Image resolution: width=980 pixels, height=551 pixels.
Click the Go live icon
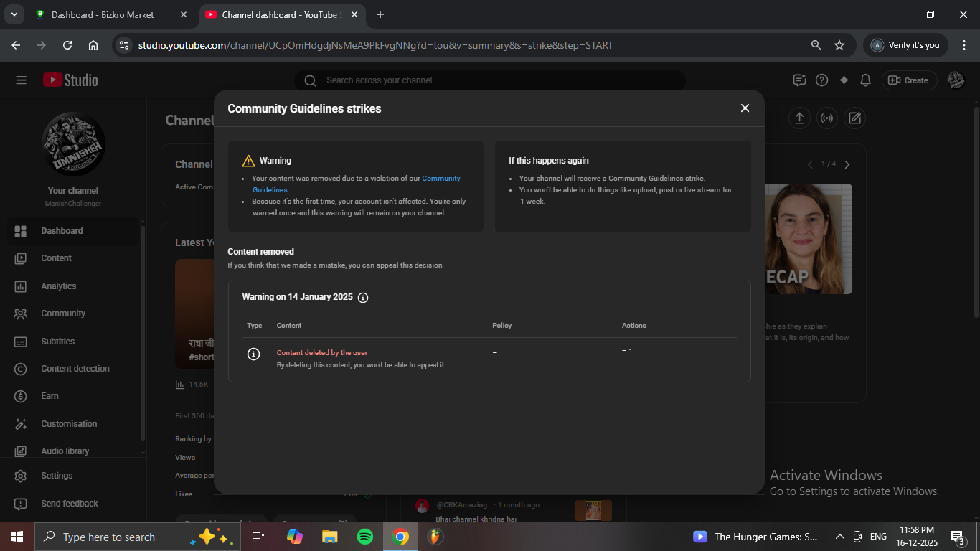pos(826,118)
